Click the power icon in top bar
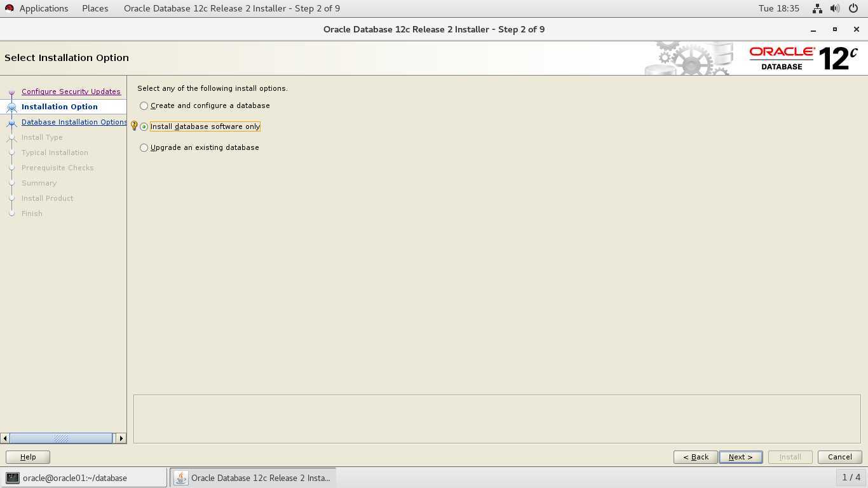This screenshot has height=488, width=868. [x=853, y=8]
